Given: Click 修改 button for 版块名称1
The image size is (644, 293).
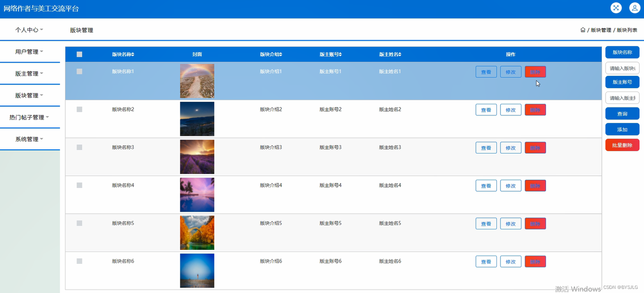Looking at the screenshot, I should [x=511, y=72].
